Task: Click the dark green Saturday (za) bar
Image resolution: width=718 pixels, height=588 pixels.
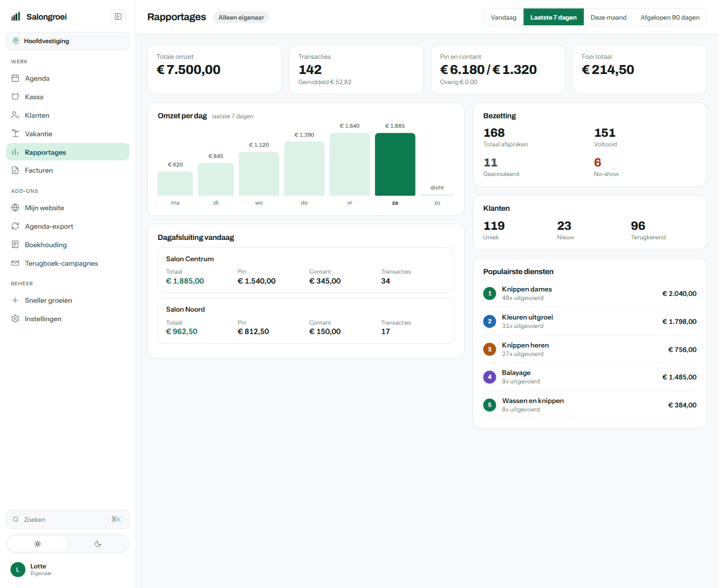Action: 395,164
